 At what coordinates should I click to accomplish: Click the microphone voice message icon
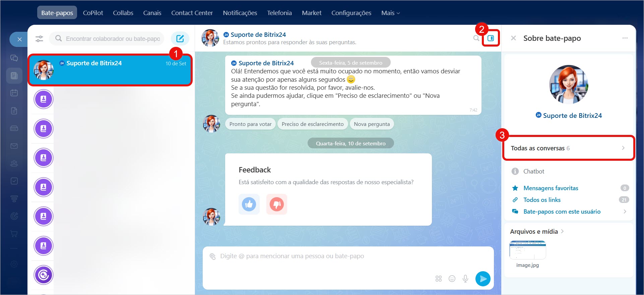[x=465, y=279]
